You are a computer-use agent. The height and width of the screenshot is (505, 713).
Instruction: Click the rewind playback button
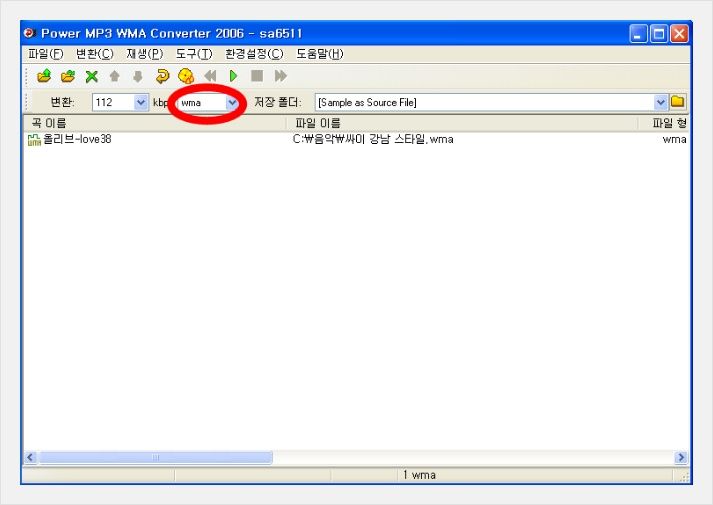(210, 76)
